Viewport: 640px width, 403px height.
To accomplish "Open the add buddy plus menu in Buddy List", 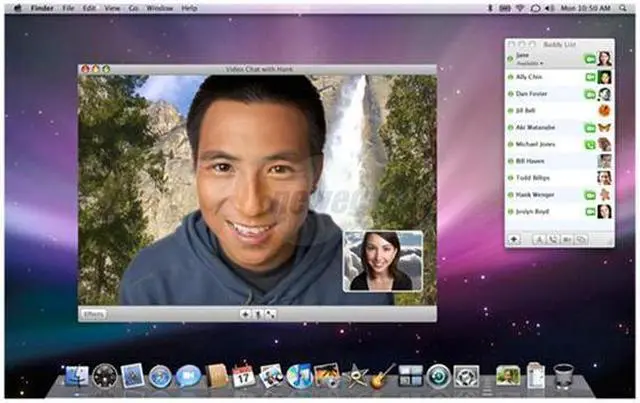I will pos(514,239).
